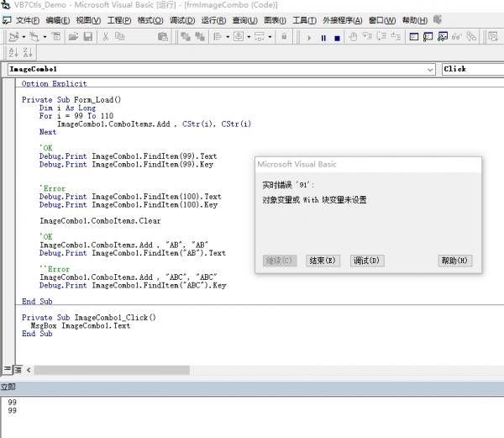Open the Center dropdown arrow

[x=249, y=37]
